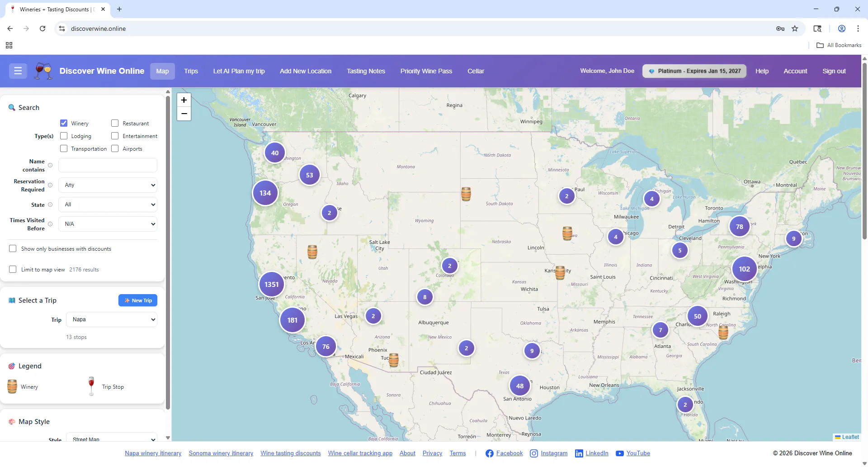Image resolution: width=868 pixels, height=467 pixels.
Task: Enable the Lodging type checkbox
Action: [x=64, y=136]
